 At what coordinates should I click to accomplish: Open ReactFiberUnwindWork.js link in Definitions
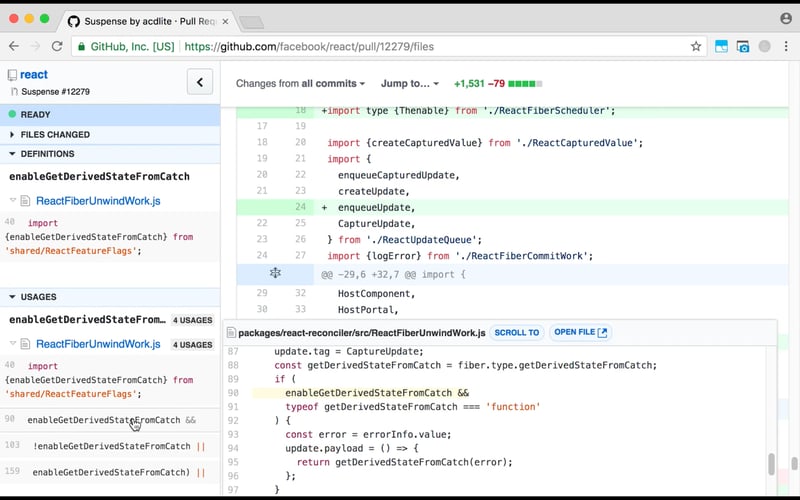point(98,201)
